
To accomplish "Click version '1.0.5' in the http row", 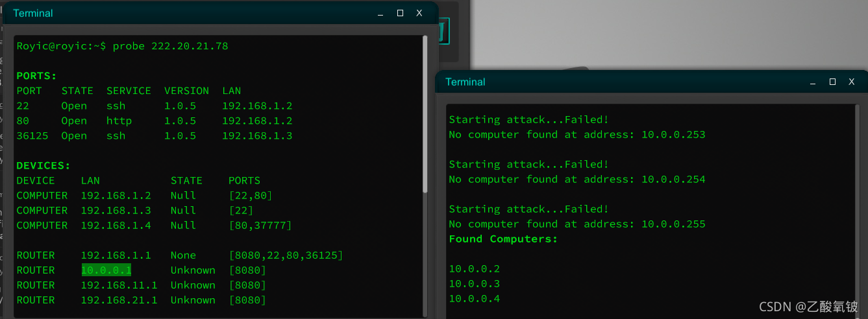I will tap(180, 121).
